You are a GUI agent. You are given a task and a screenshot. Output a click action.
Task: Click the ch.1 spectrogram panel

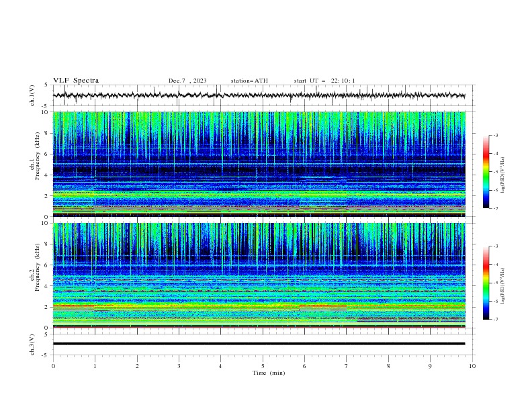pyautogui.click(x=259, y=164)
